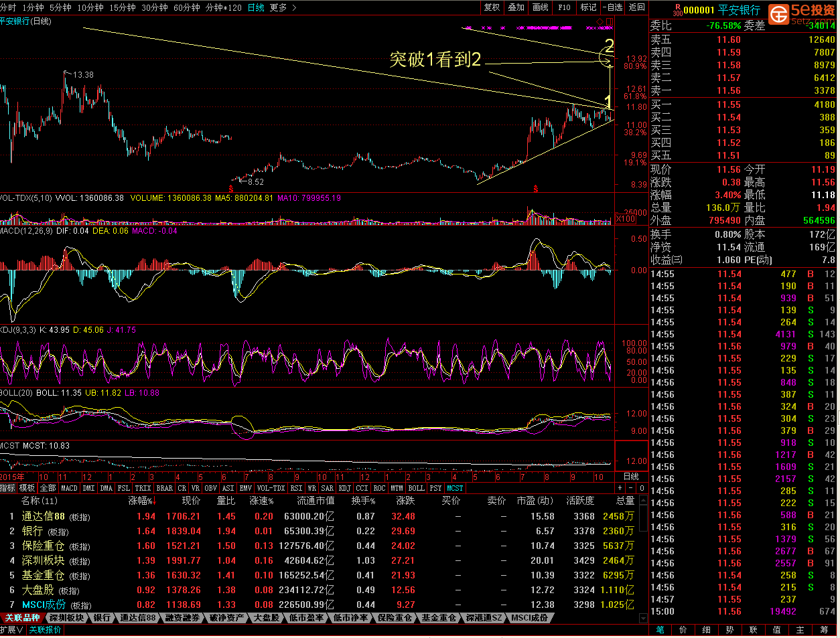This screenshot has width=840, height=638.
Task: Expand the 扩展 panel menu
Action: pos(11,630)
